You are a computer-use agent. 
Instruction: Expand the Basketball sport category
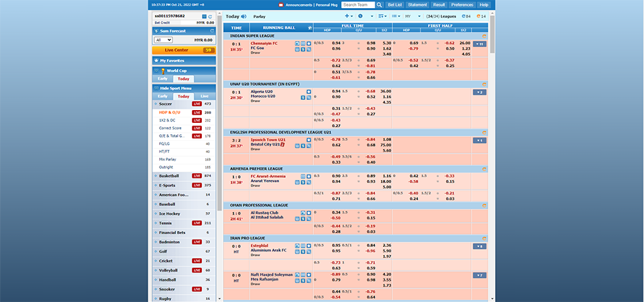184,176
